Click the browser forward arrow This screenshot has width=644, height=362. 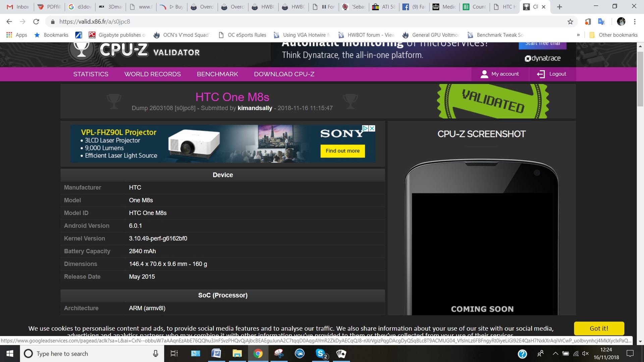pyautogui.click(x=22, y=21)
